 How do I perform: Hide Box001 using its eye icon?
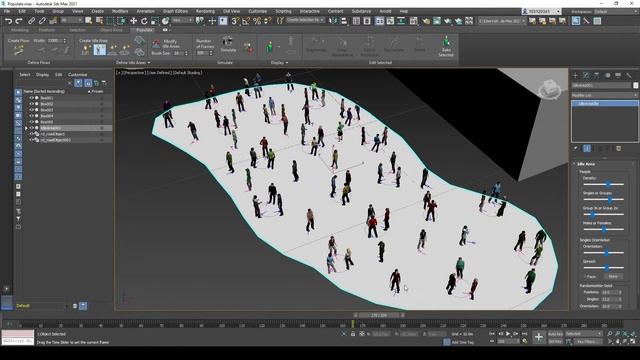click(x=31, y=98)
